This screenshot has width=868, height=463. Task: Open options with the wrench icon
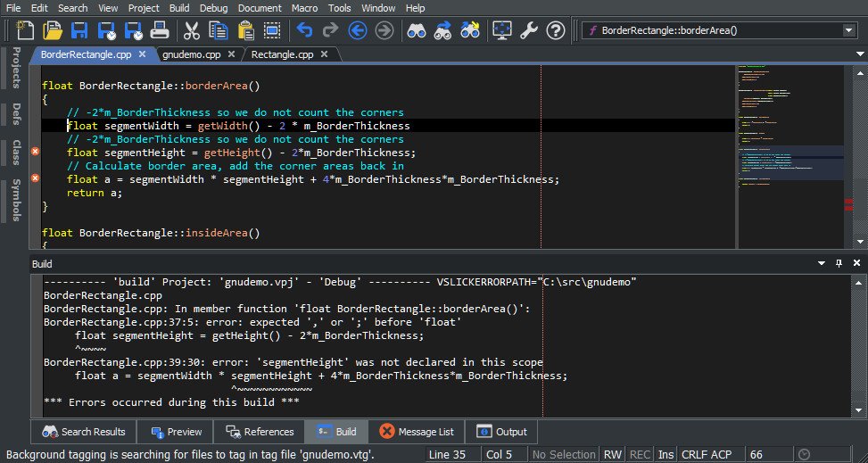coord(528,31)
